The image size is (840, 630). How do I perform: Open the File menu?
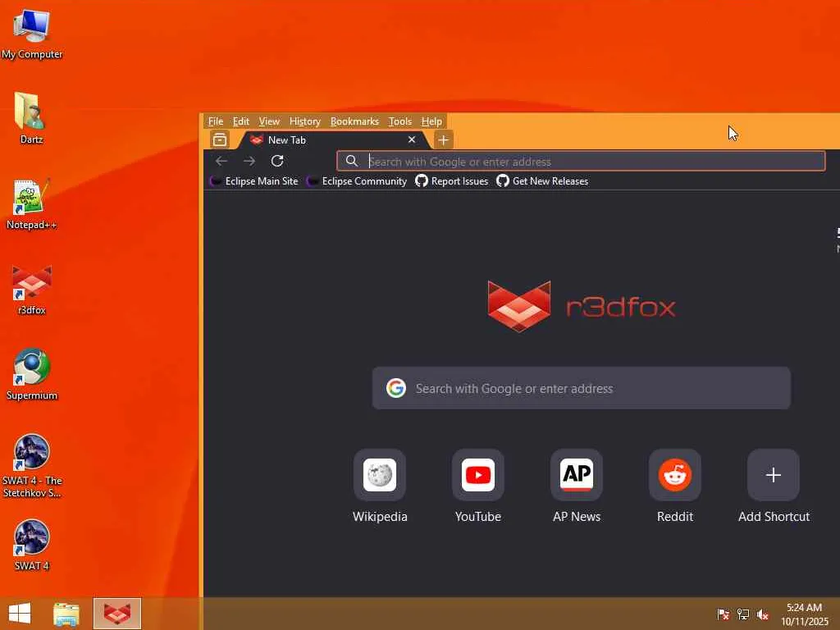pyautogui.click(x=216, y=121)
